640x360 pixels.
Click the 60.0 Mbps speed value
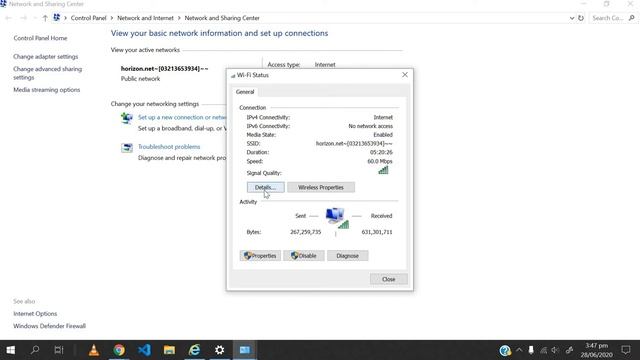coord(380,161)
